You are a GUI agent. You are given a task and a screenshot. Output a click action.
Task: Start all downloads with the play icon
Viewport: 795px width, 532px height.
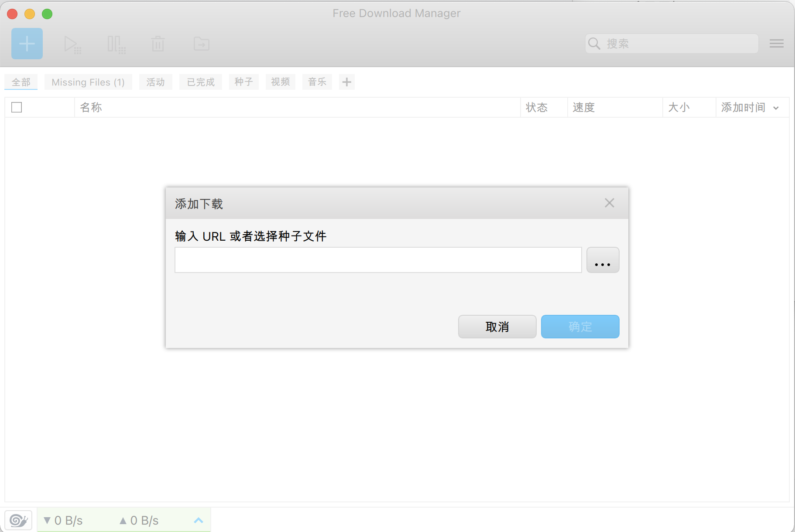(x=72, y=44)
